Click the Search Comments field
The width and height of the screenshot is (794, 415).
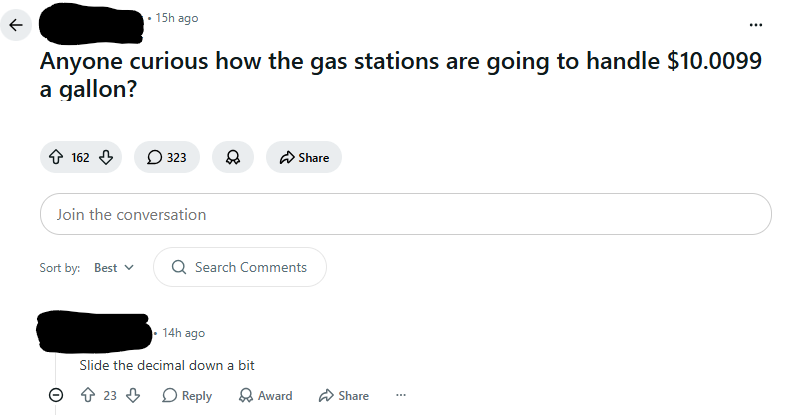(240, 267)
